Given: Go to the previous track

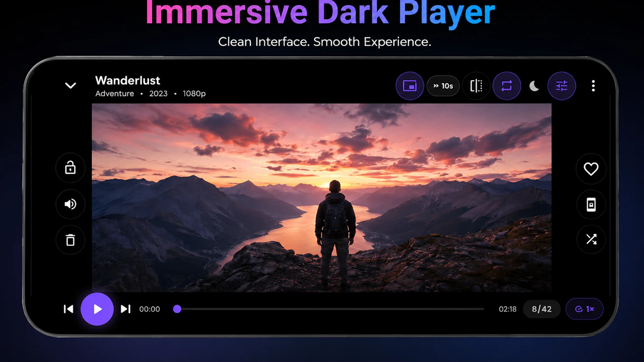Looking at the screenshot, I should 68,309.
